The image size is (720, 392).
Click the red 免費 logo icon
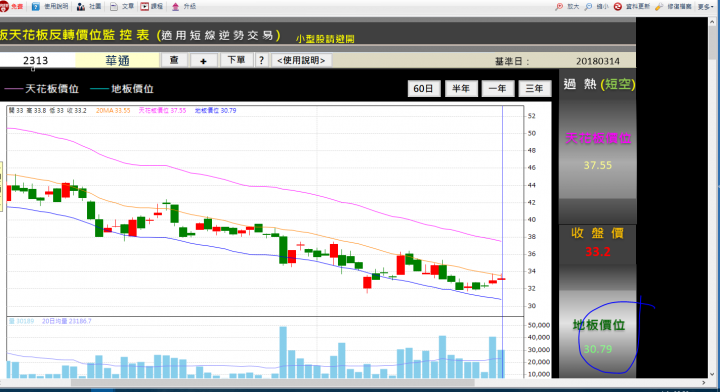(x=4, y=6)
